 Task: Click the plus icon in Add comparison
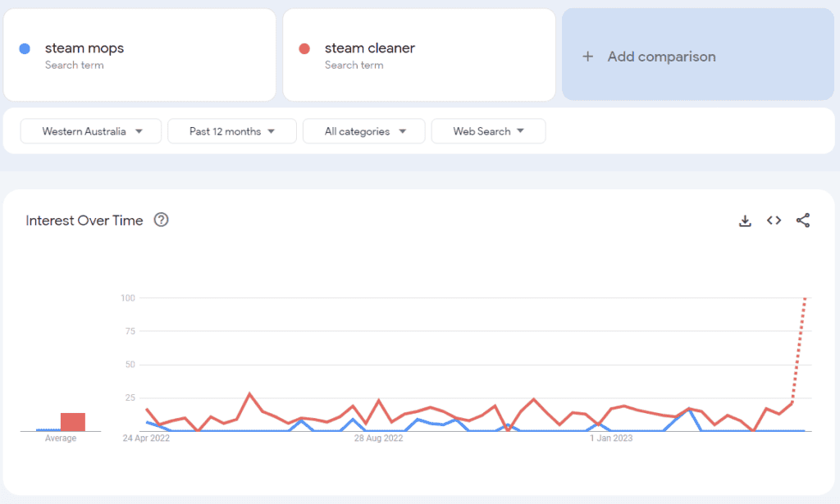[587, 57]
